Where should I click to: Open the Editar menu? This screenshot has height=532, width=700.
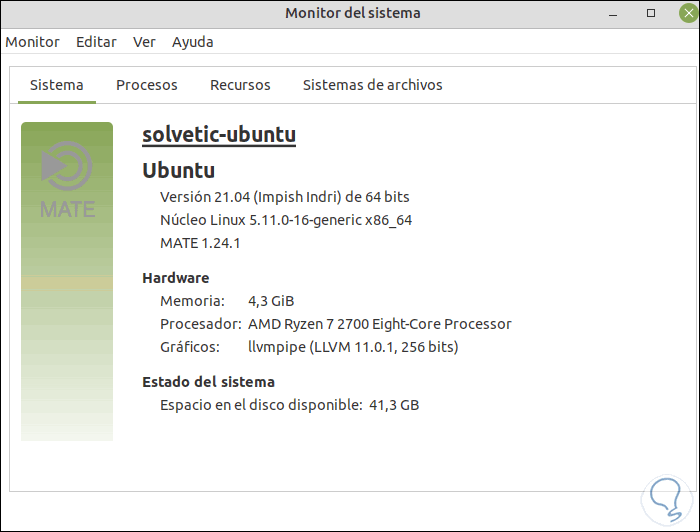[96, 42]
